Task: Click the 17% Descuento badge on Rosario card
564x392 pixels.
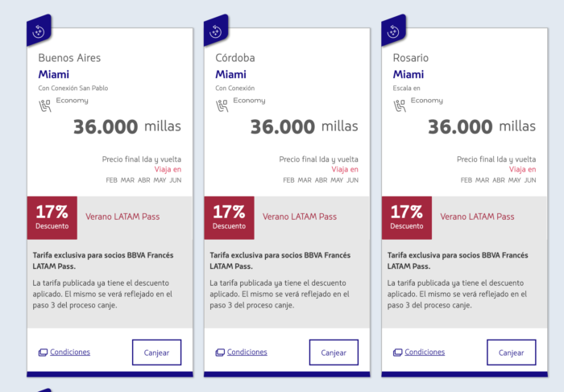Action: pos(406,217)
